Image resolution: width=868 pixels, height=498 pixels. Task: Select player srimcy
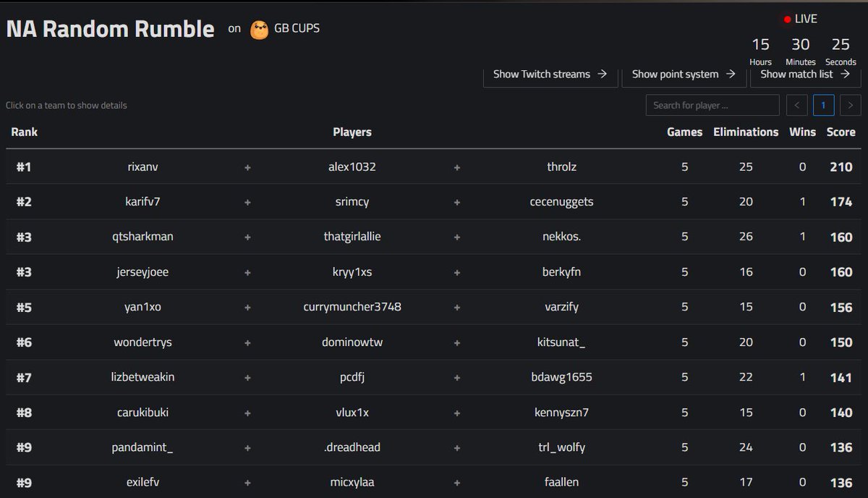point(352,202)
